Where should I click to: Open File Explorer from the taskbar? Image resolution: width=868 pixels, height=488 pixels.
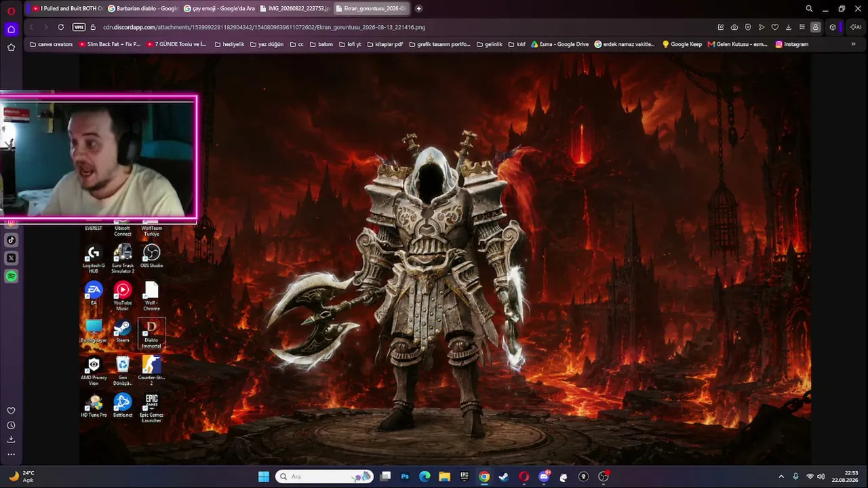(444, 476)
